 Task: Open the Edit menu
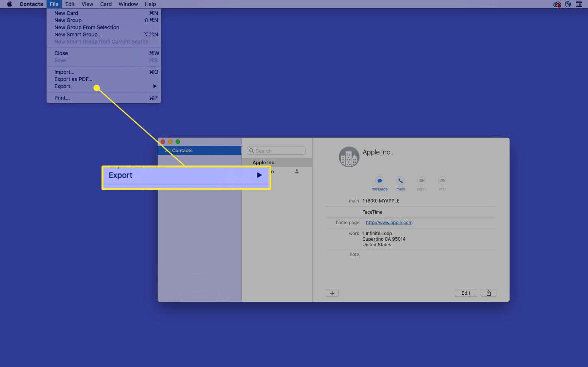[70, 4]
